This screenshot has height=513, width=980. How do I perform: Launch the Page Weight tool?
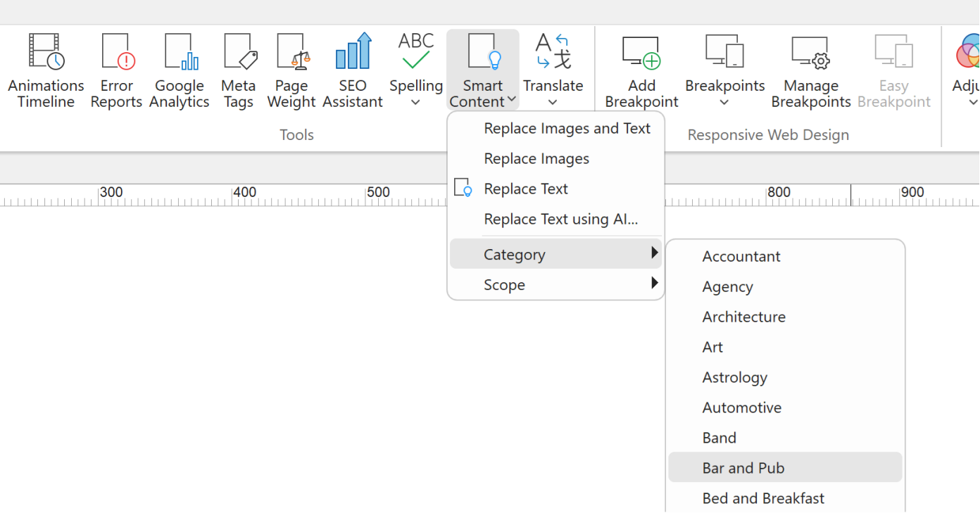291,70
